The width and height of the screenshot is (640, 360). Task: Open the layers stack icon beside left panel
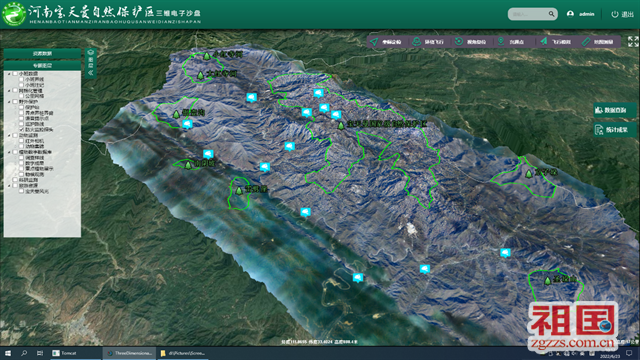(91, 53)
